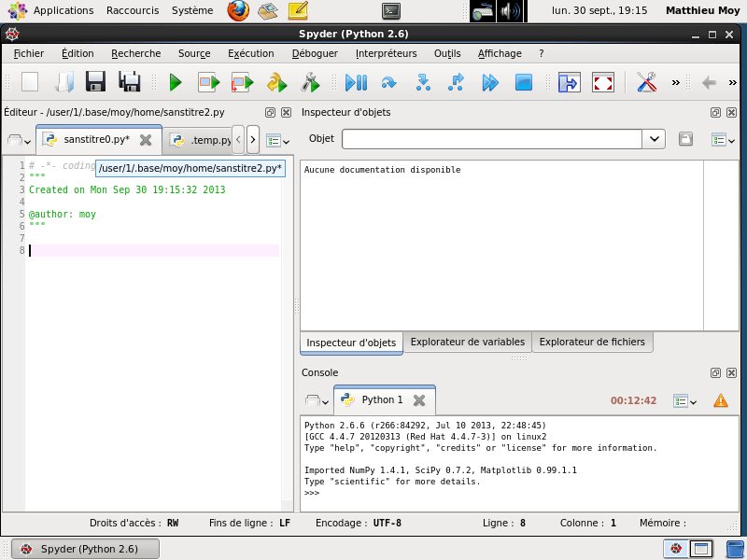747x560 pixels.
Task: Close the Python 1 console tab
Action: click(x=418, y=400)
